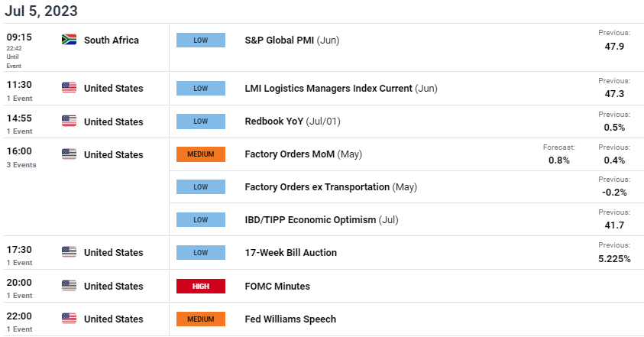The width and height of the screenshot is (644, 337).
Task: Click the US flag in the 17:30 row
Action: click(x=69, y=252)
